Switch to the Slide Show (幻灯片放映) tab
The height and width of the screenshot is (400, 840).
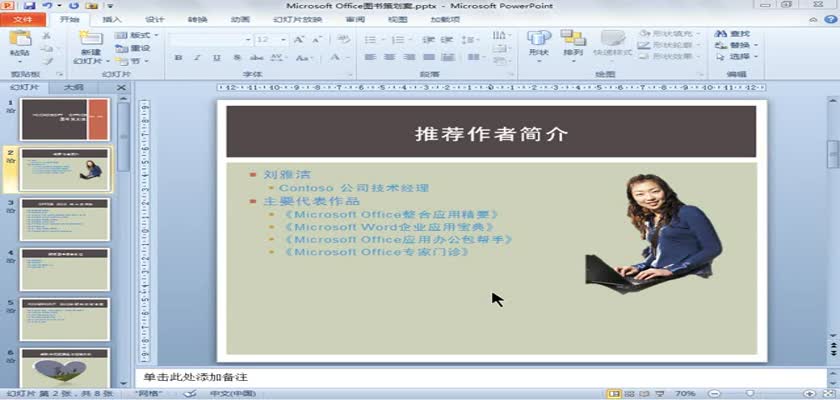pos(297,19)
